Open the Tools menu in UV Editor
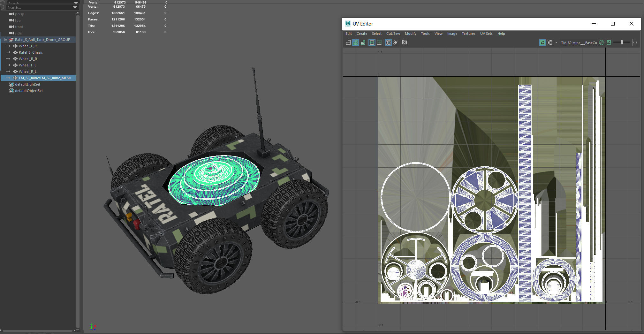Image resolution: width=644 pixels, height=334 pixels. (425, 34)
